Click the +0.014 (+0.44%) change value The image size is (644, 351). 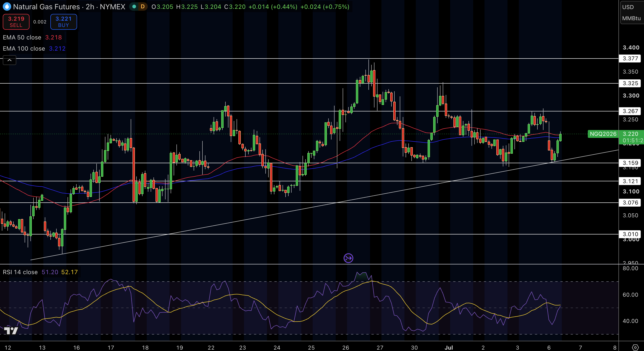273,7
